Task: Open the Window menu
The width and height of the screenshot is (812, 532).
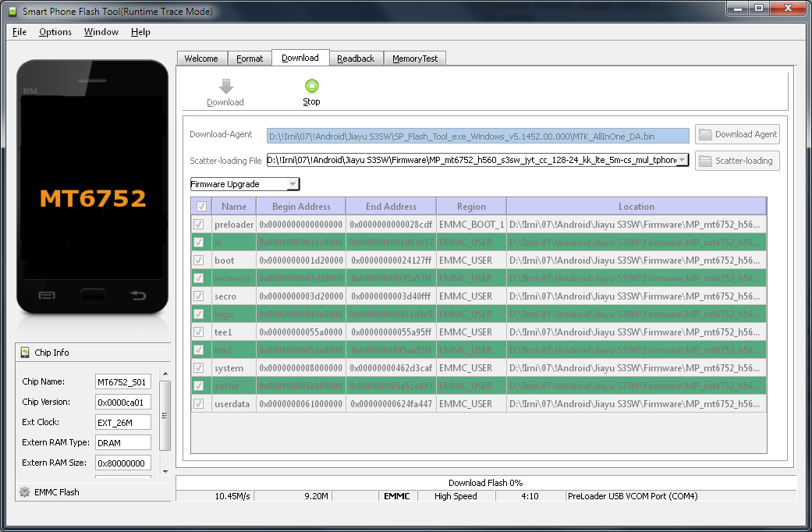Action: tap(101, 32)
